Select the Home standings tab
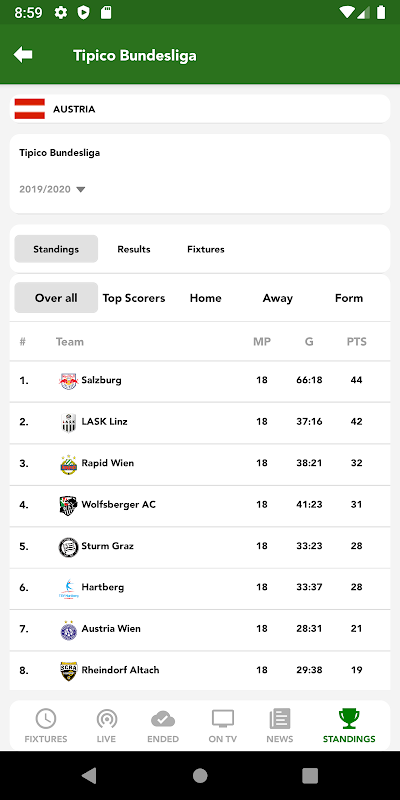This screenshot has height=800, width=400. click(x=206, y=298)
